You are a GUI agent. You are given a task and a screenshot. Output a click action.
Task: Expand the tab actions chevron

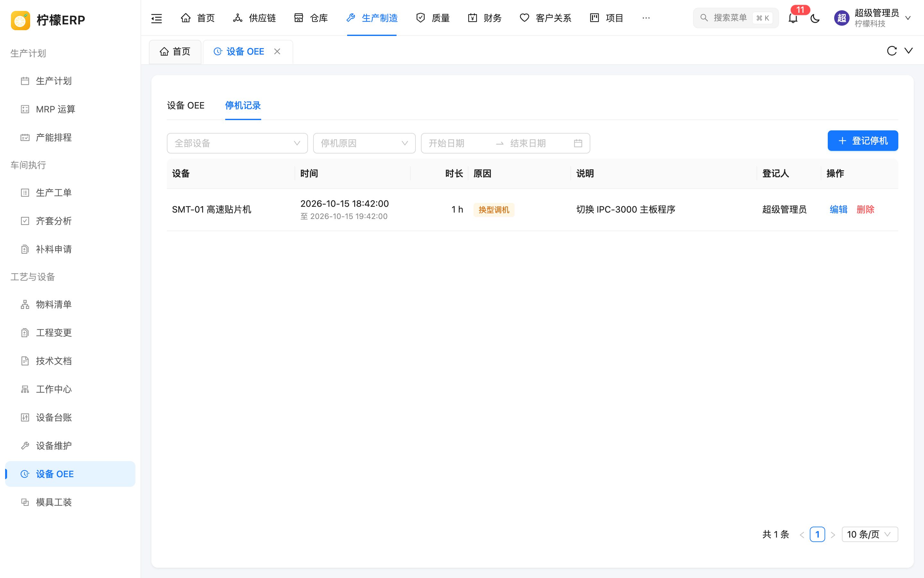(x=909, y=50)
